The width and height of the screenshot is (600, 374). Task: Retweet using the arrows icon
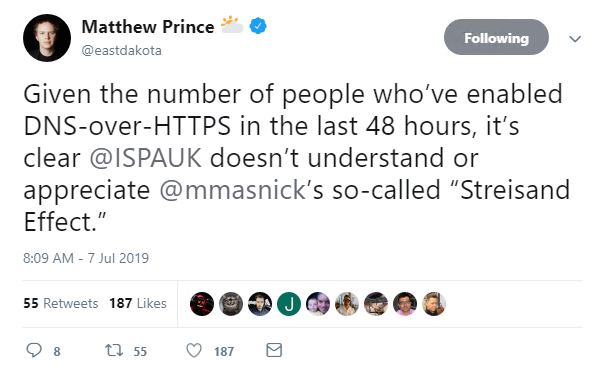click(x=114, y=350)
